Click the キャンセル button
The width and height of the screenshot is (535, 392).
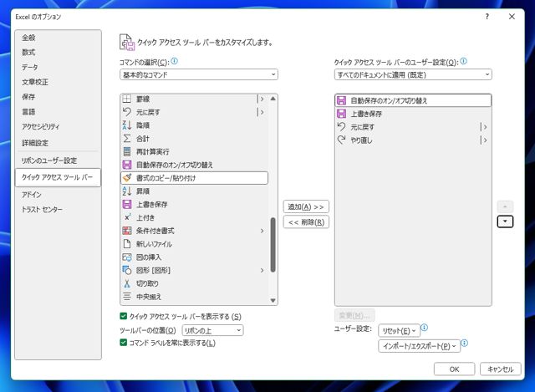click(x=500, y=369)
